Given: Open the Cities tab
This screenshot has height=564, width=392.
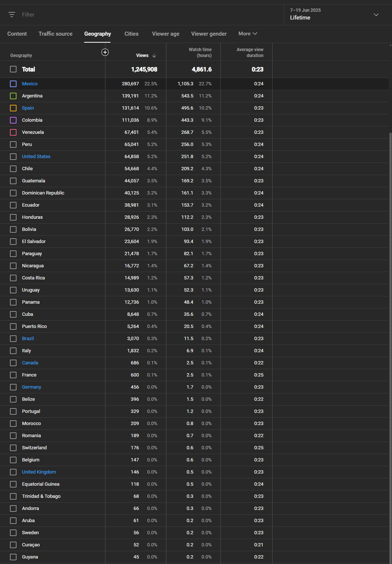Looking at the screenshot, I should [x=132, y=34].
